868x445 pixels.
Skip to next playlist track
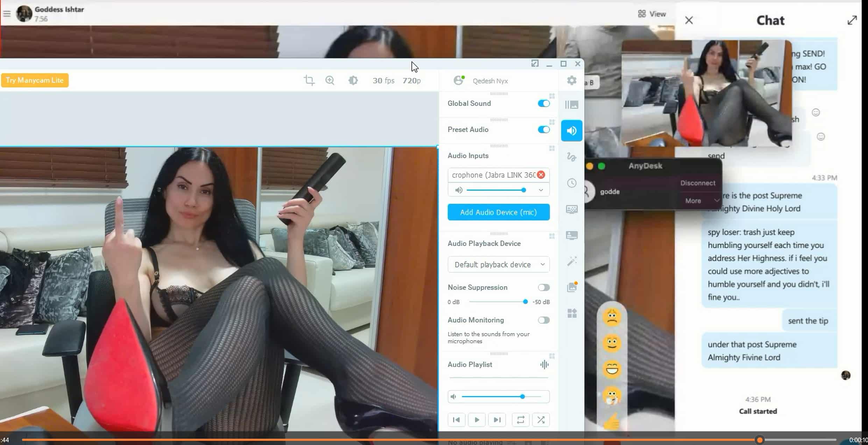tap(497, 419)
